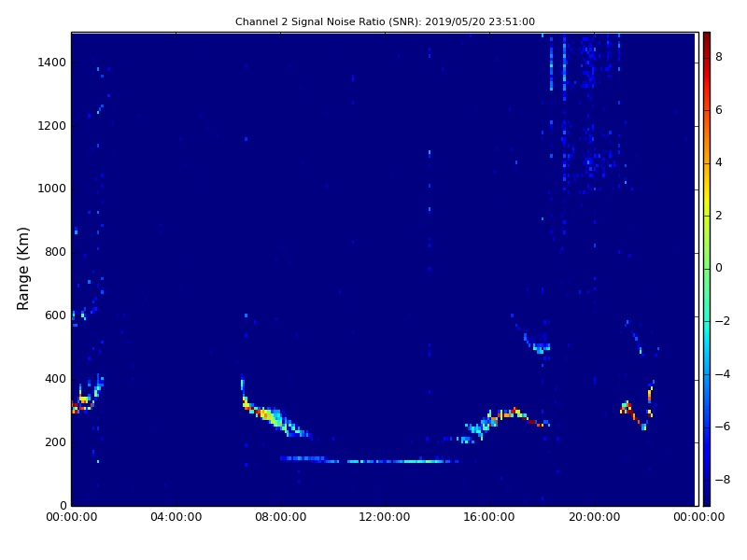Viewport: 747px width, 560px height.
Task: Click the colorbar value 0 label
Action: pos(719,268)
